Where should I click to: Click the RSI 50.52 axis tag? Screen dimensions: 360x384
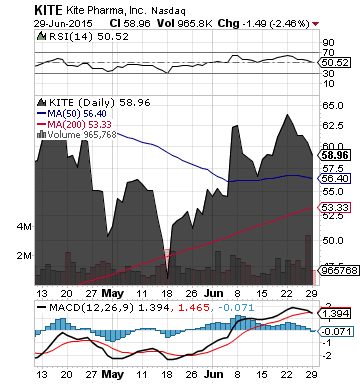tap(334, 62)
